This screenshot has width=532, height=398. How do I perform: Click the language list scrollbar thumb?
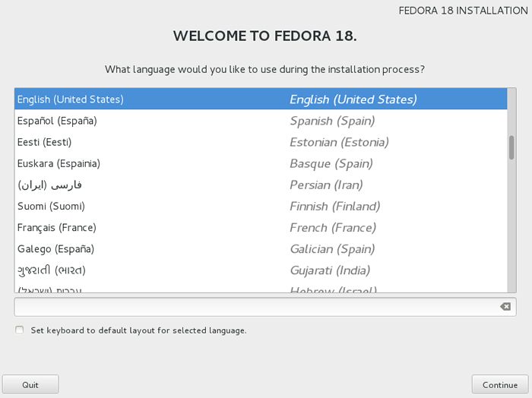click(511, 147)
